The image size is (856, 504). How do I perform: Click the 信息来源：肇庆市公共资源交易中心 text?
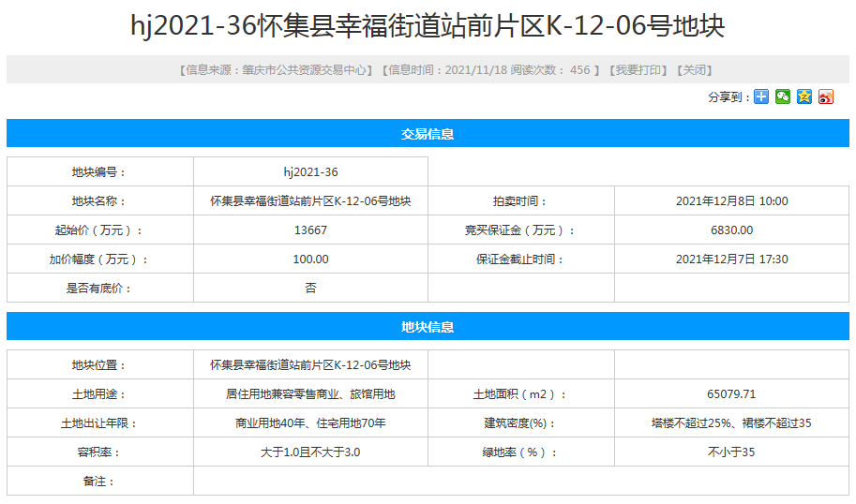tap(276, 70)
